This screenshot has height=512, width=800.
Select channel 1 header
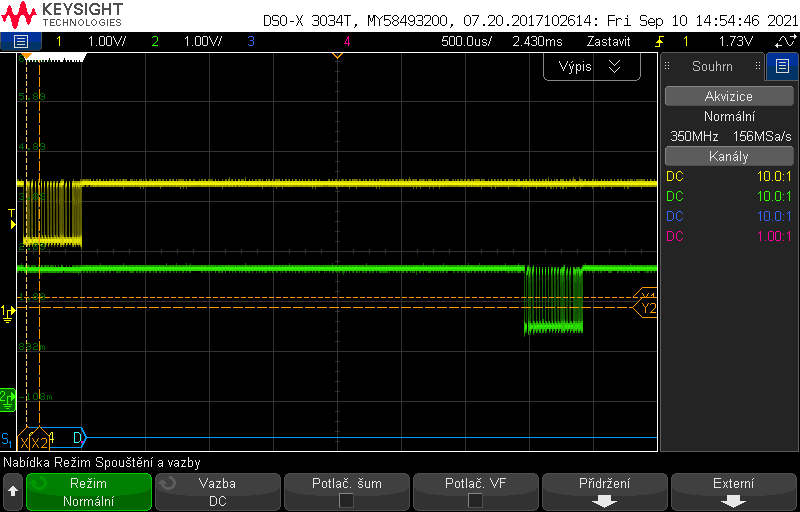coord(58,41)
